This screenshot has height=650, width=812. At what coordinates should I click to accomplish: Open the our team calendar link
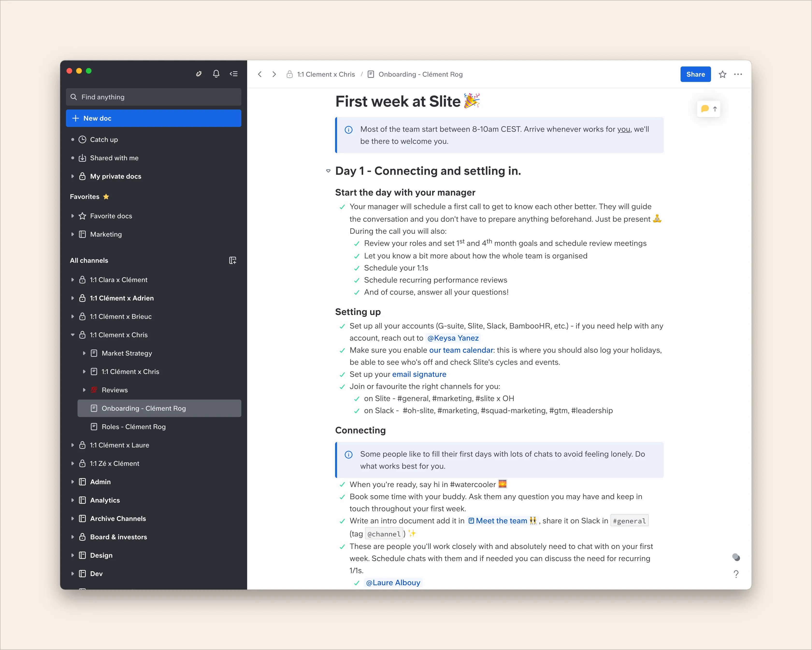pyautogui.click(x=461, y=350)
